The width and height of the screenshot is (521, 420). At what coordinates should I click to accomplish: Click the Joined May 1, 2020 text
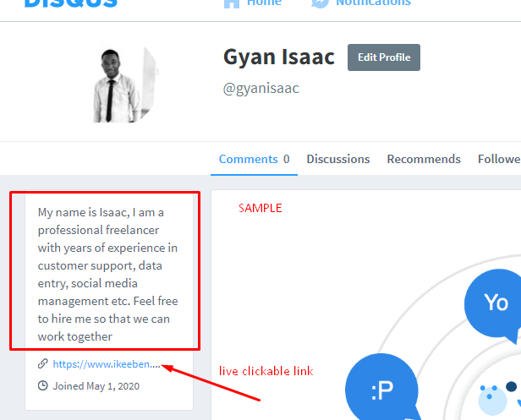(x=96, y=386)
